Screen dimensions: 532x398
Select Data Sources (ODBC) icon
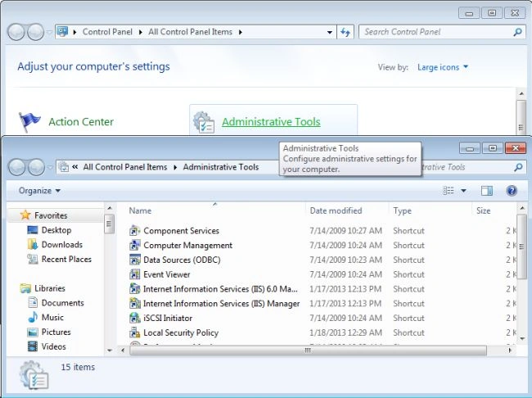135,260
